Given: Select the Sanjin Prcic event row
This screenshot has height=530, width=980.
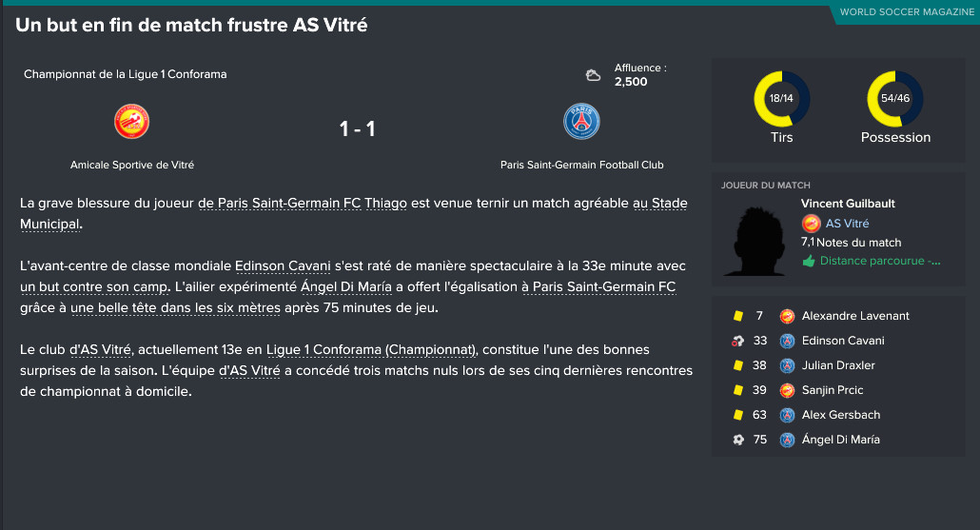Looking at the screenshot, I should 837,390.
